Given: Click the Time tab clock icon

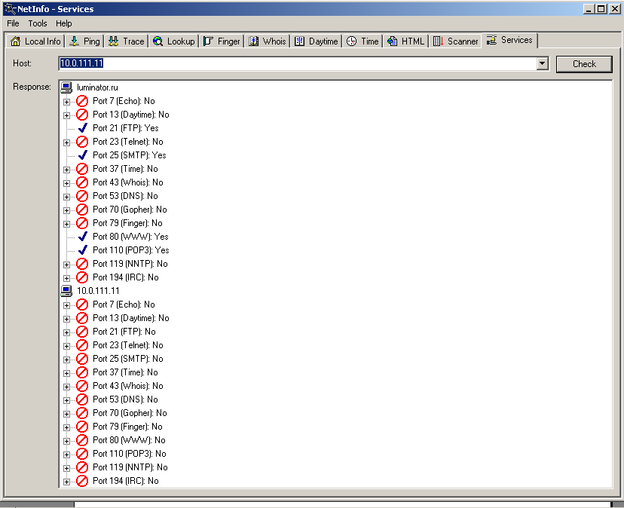Looking at the screenshot, I should [x=351, y=41].
